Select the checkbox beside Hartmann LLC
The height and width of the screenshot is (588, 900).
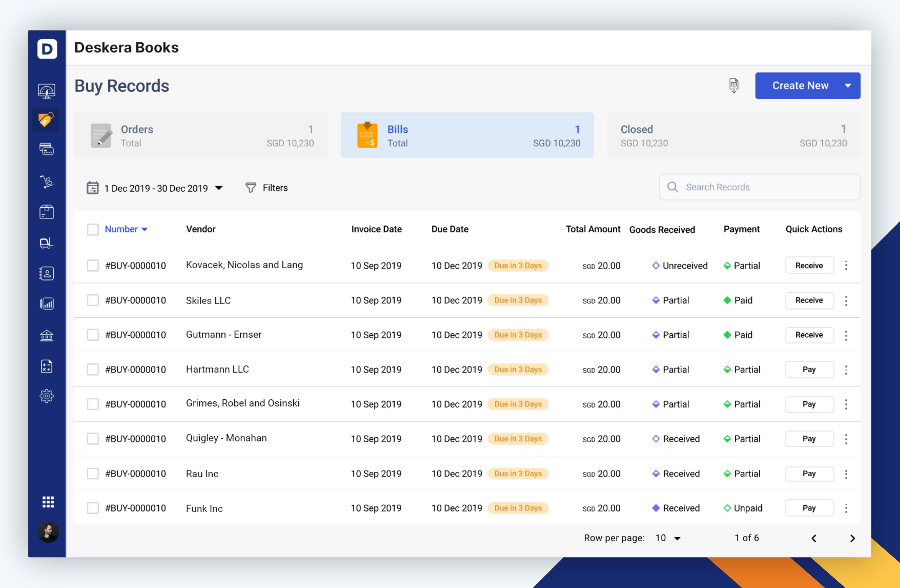pyautogui.click(x=93, y=369)
